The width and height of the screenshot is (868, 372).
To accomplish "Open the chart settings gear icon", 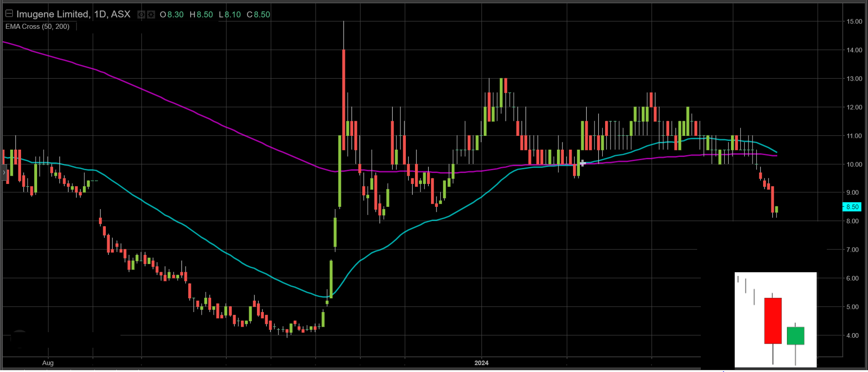I will click(x=151, y=15).
